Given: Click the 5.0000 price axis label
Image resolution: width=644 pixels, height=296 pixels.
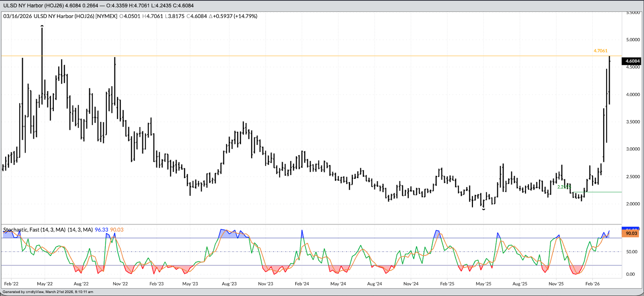Looking at the screenshot, I should pos(633,40).
